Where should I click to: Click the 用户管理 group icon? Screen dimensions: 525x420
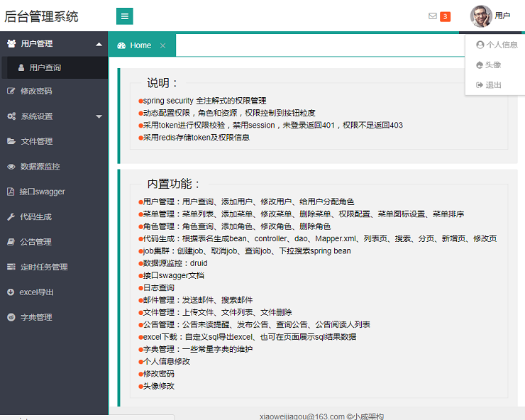(x=11, y=43)
